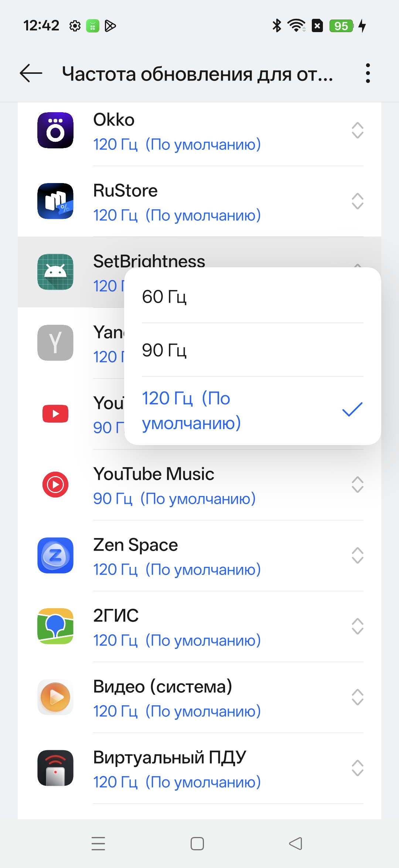The width and height of the screenshot is (399, 868).
Task: Select the 60 Гц refresh rate option
Action: coord(253,296)
